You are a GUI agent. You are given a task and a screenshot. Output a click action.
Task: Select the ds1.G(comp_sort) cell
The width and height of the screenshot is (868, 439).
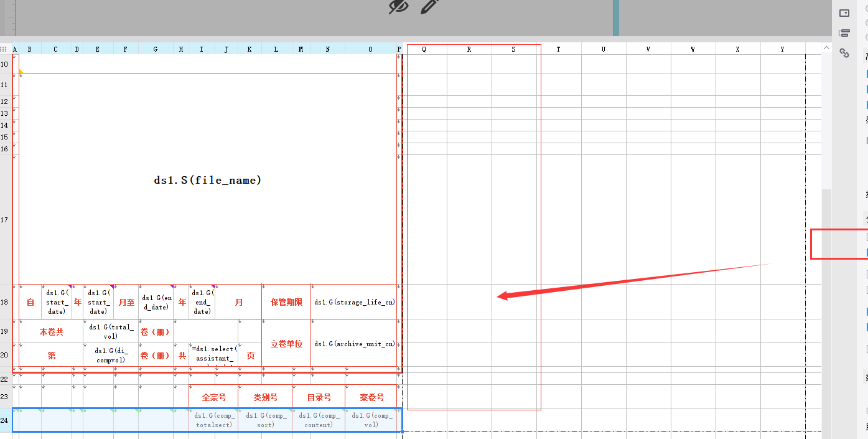pyautogui.click(x=265, y=420)
